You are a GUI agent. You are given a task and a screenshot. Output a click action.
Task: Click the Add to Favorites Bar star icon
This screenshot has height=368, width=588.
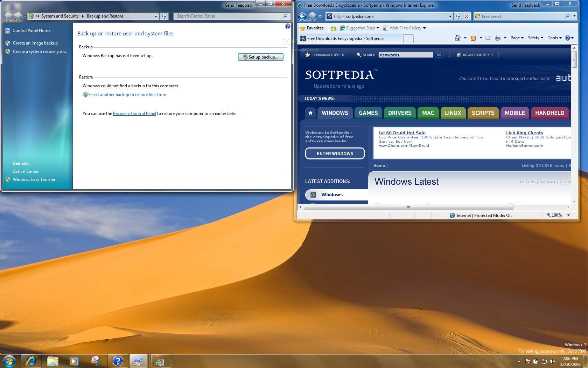pos(334,28)
